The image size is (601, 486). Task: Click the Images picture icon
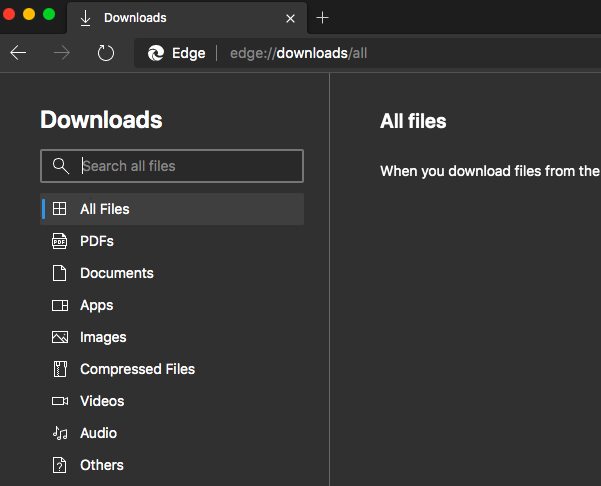pyautogui.click(x=60, y=337)
